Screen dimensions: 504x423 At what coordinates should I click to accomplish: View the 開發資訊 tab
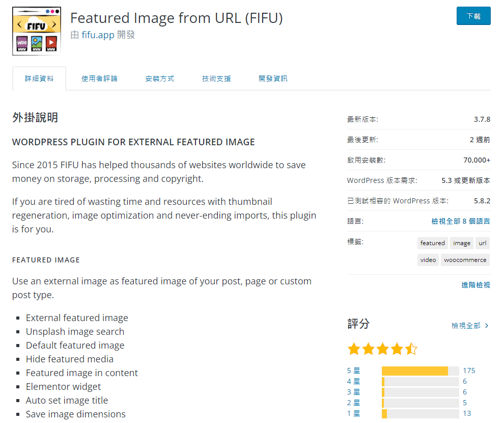[273, 78]
